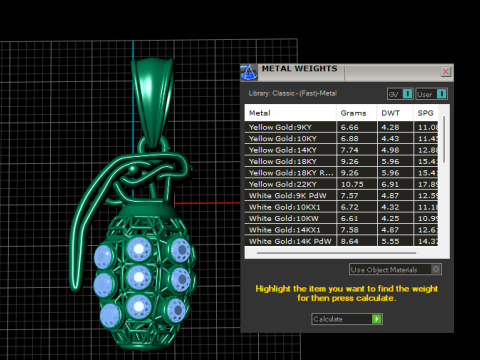Click the Metal Weights flask icon
Viewport: 480px width, 360px height.
[249, 72]
